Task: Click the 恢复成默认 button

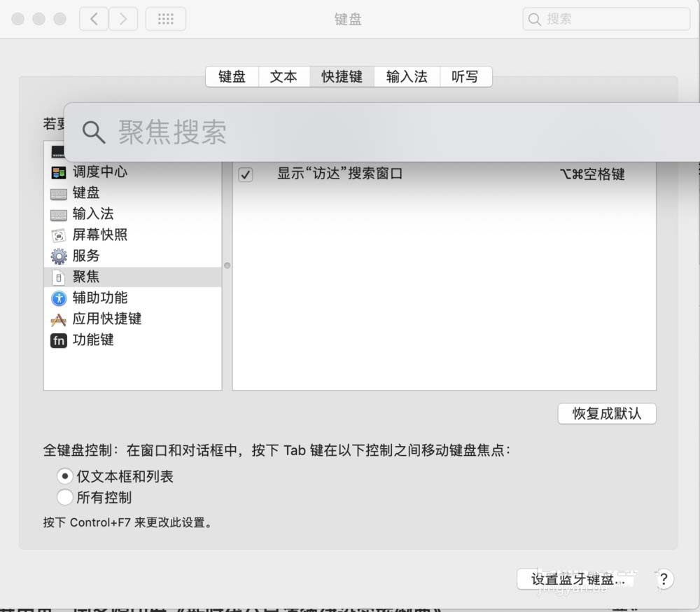Action: (606, 413)
